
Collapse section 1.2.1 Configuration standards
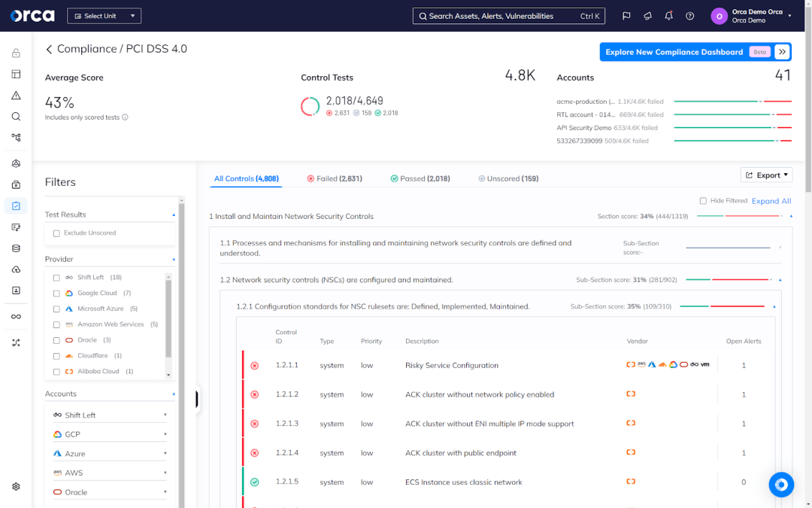[x=774, y=307]
